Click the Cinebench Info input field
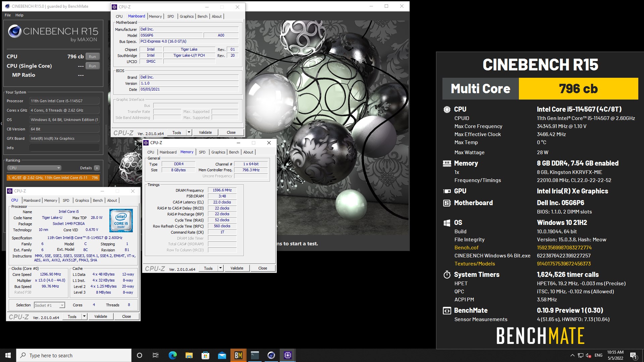Screen dimensions: 644x362 (x=64, y=148)
